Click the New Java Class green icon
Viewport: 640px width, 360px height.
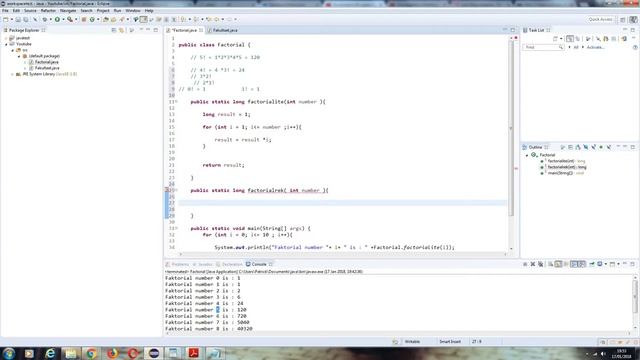click(x=92, y=19)
